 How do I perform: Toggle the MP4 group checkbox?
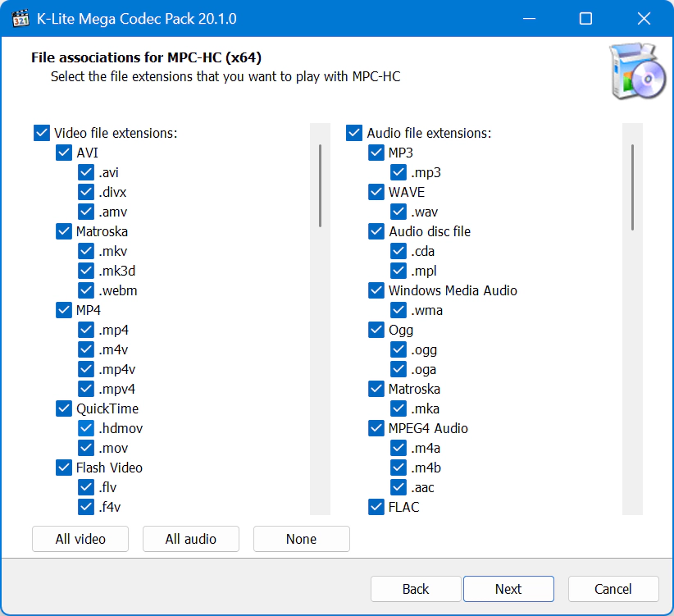tap(64, 310)
